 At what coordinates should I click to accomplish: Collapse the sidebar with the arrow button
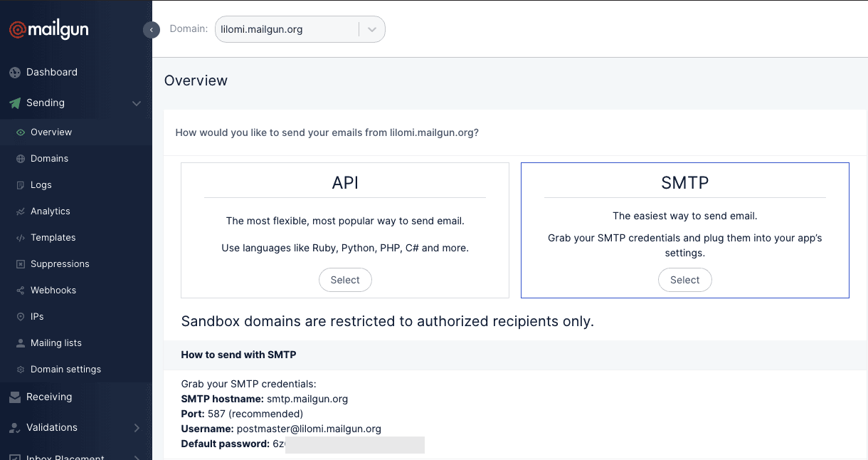coord(152,30)
